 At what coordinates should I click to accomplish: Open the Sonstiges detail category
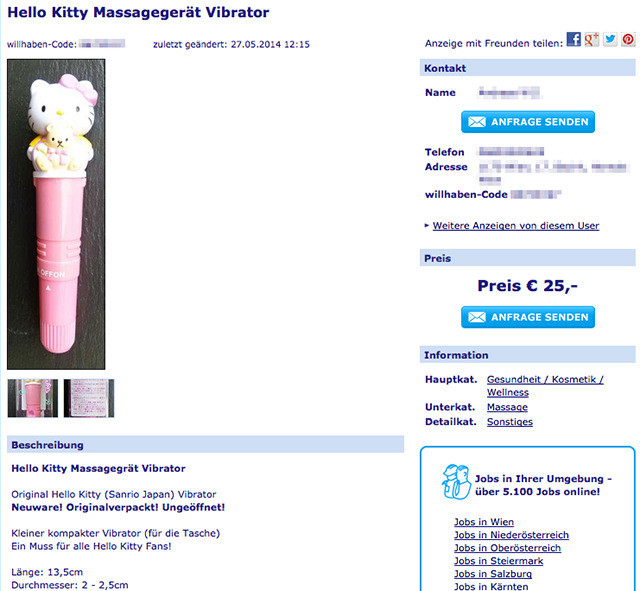(x=510, y=422)
